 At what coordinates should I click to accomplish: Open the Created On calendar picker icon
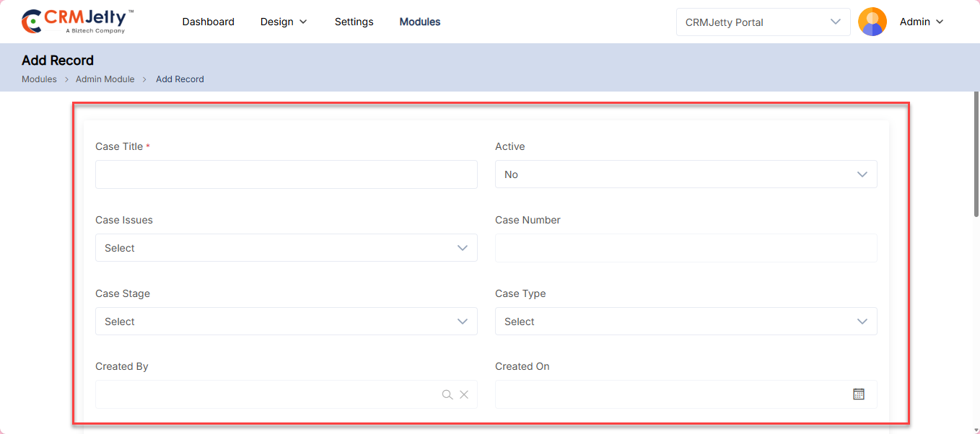858,394
